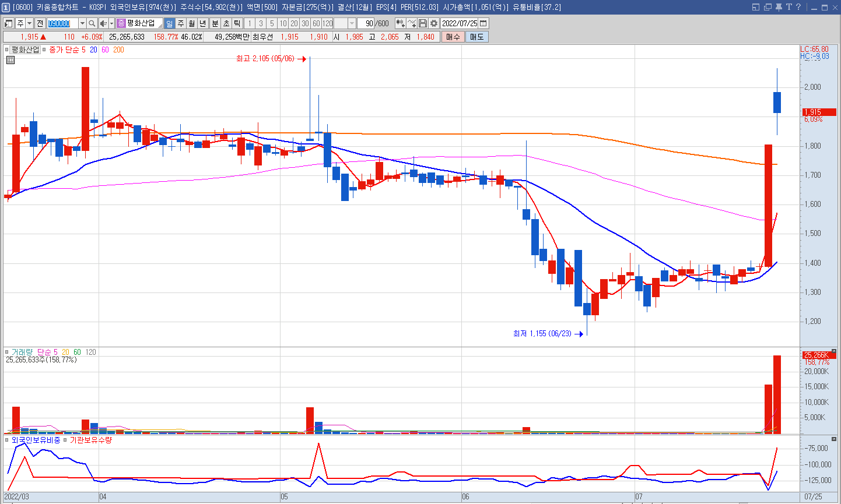
Task: Click the data grid table icon on chart
Action: coord(10,59)
